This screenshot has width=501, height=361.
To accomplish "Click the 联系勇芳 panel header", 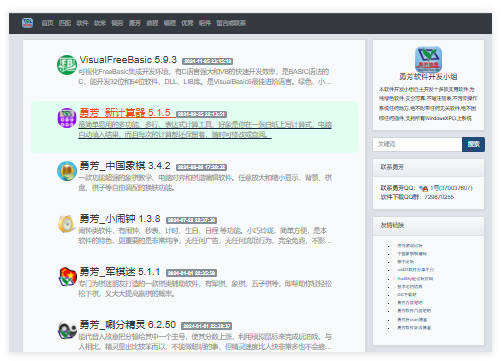I will pos(428,167).
